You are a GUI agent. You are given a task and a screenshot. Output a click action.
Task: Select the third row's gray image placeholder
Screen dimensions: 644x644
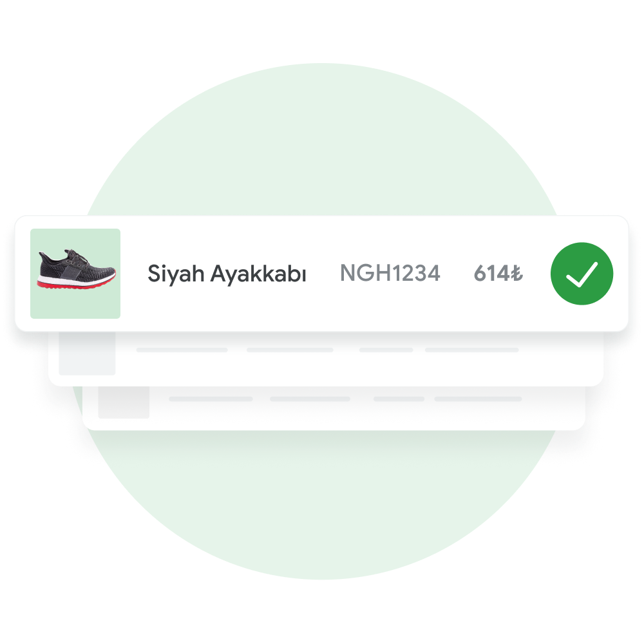click(124, 402)
